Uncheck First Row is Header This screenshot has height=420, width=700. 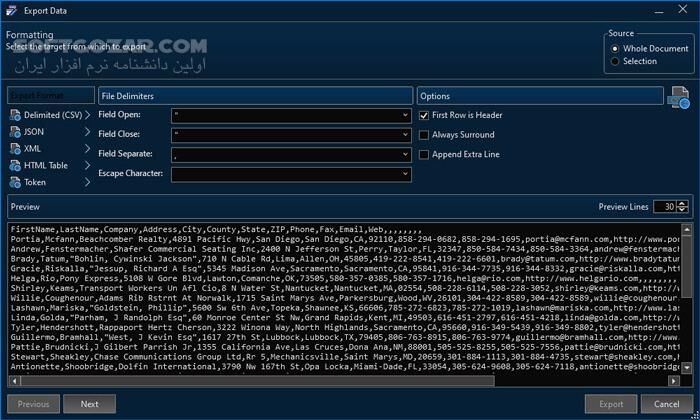[424, 116]
